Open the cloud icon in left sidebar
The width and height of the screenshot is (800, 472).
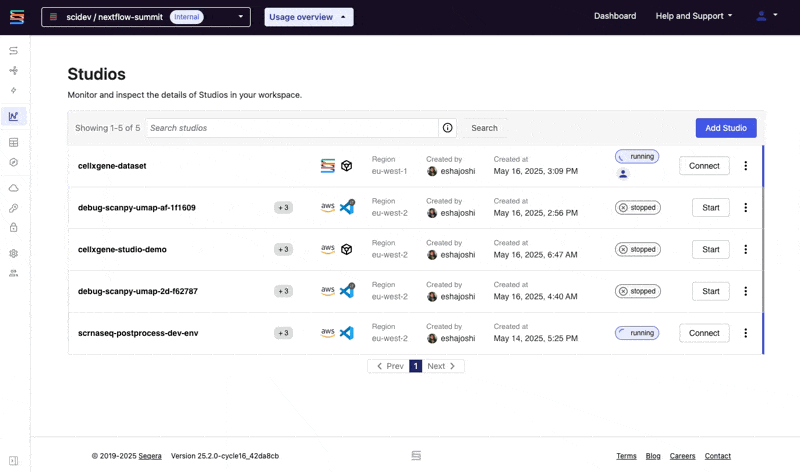tap(14, 188)
